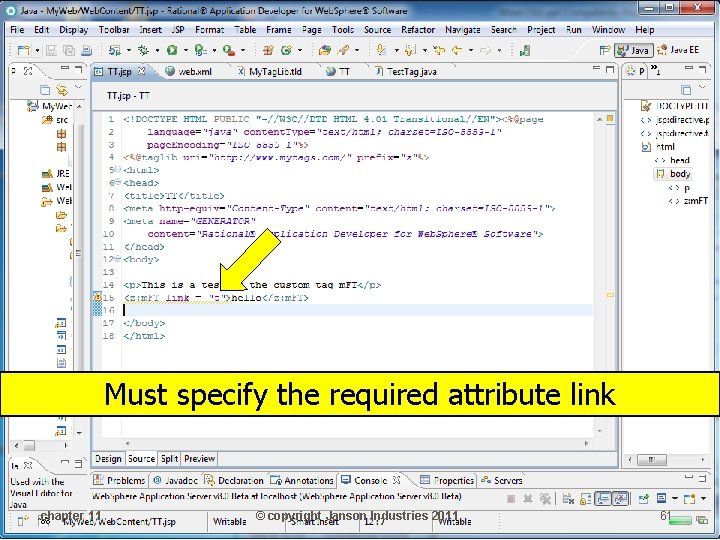The height and width of the screenshot is (540, 720).
Task: Click the green Run toolbar icon
Action: [x=172, y=50]
